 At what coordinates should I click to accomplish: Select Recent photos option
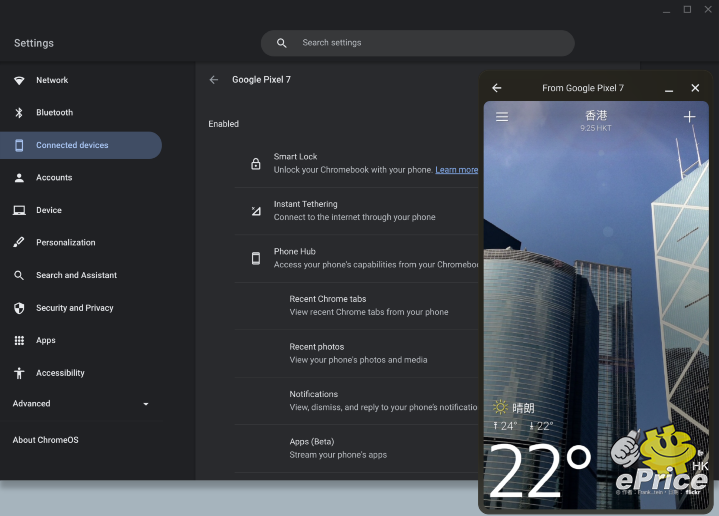(356, 354)
